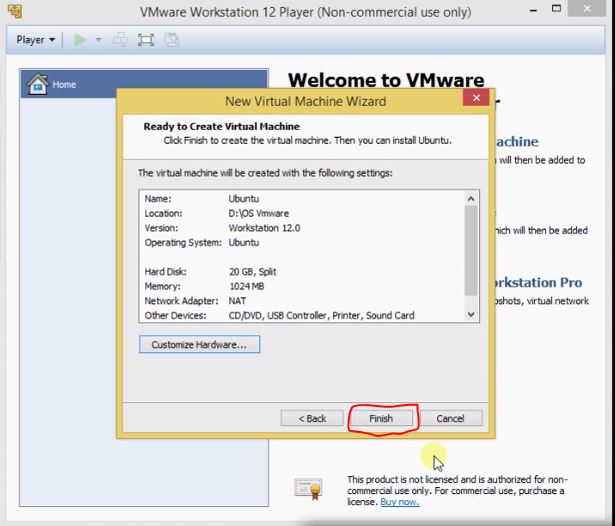Image resolution: width=615 pixels, height=526 pixels.
Task: Select the '20 GB, Split' hard disk value
Action: 253,271
